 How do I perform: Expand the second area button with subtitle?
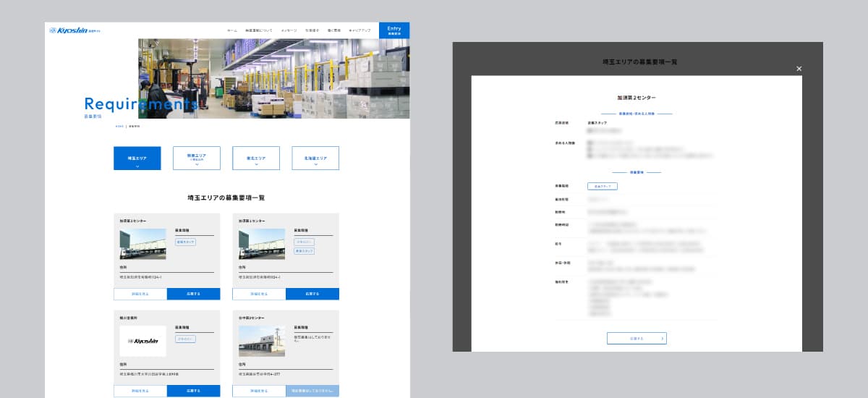pyautogui.click(x=197, y=158)
